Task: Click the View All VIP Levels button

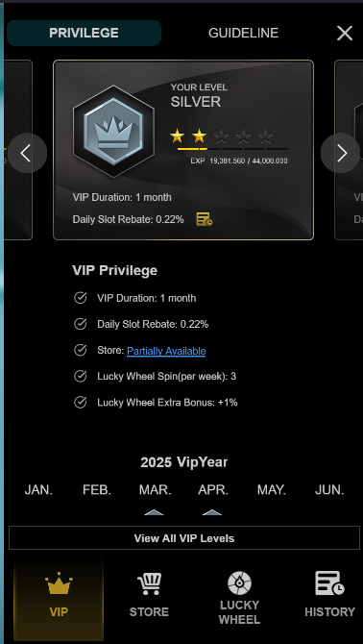Action: tap(184, 538)
